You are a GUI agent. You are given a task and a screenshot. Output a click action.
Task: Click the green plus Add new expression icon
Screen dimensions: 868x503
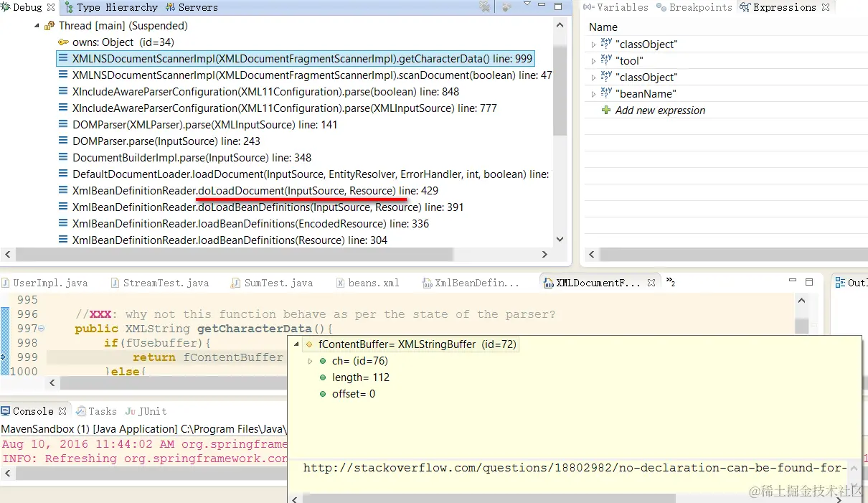606,111
